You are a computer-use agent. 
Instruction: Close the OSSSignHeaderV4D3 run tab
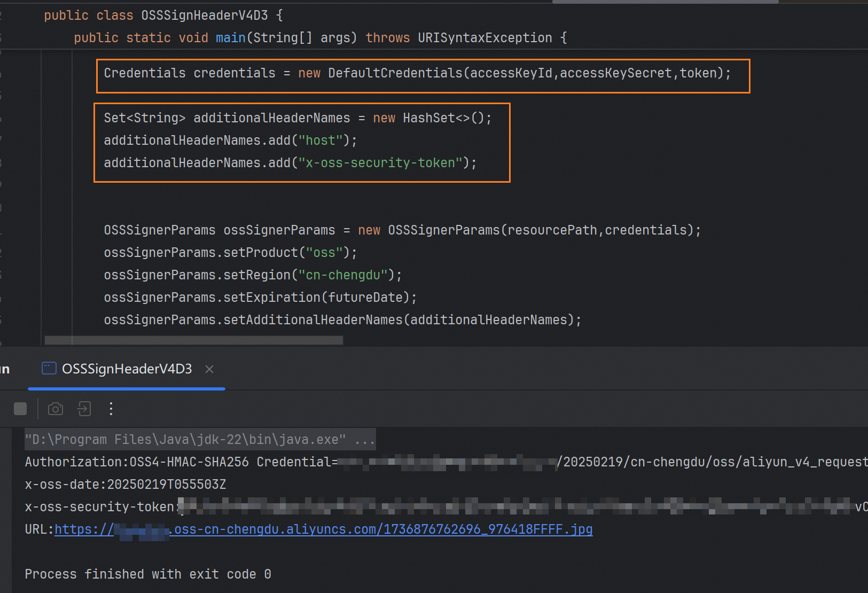(x=209, y=369)
